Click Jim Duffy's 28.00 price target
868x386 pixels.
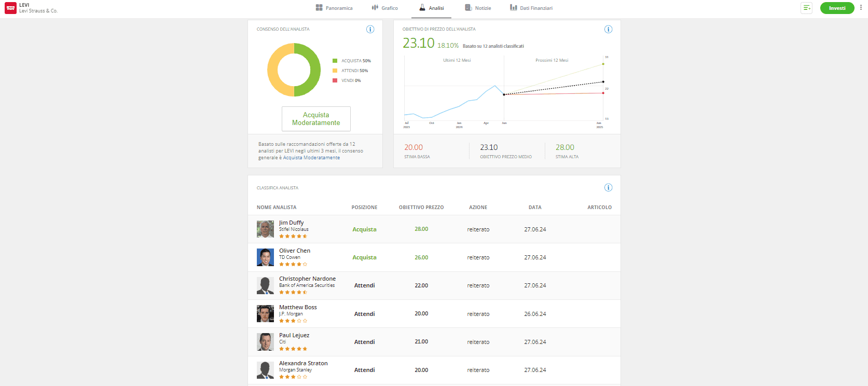[x=421, y=229]
